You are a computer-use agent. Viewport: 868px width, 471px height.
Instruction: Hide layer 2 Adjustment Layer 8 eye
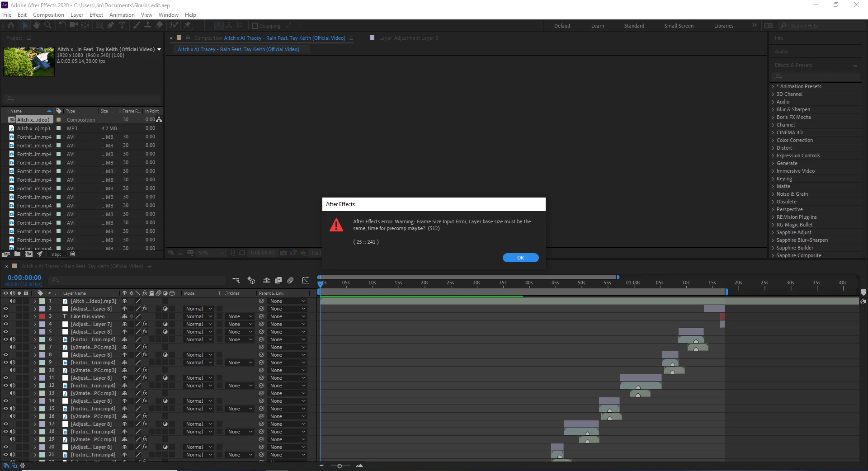[6, 309]
